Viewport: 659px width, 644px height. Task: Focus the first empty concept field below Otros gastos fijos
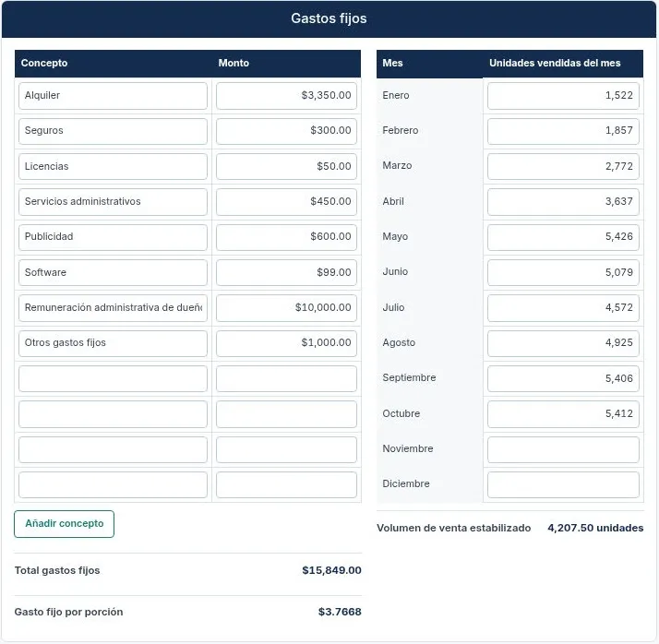tap(113, 378)
